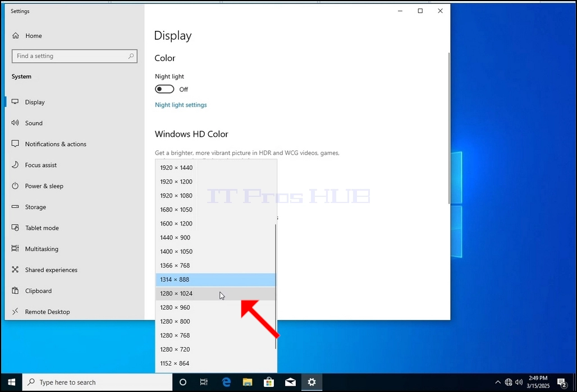The image size is (577, 392).
Task: Click the Clipboard icon in sidebar
Action: pyautogui.click(x=15, y=290)
